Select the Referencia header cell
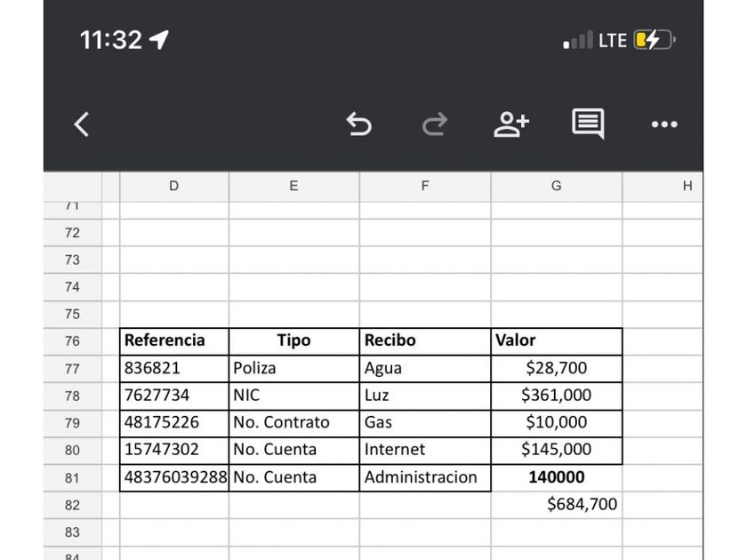The width and height of the screenshot is (747, 560). pyautogui.click(x=174, y=340)
